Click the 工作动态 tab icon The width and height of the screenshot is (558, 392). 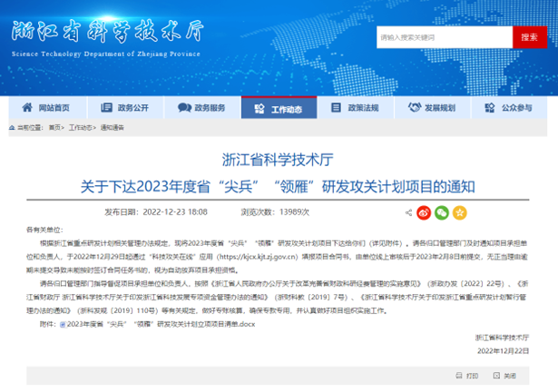point(259,109)
